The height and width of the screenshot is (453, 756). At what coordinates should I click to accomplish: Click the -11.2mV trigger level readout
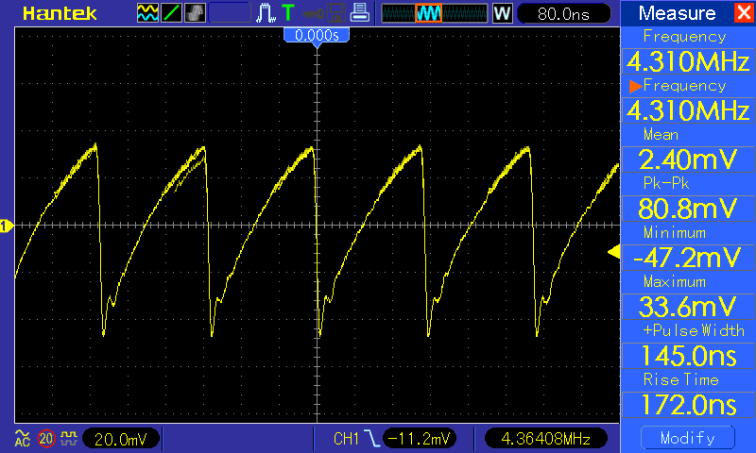click(x=418, y=438)
